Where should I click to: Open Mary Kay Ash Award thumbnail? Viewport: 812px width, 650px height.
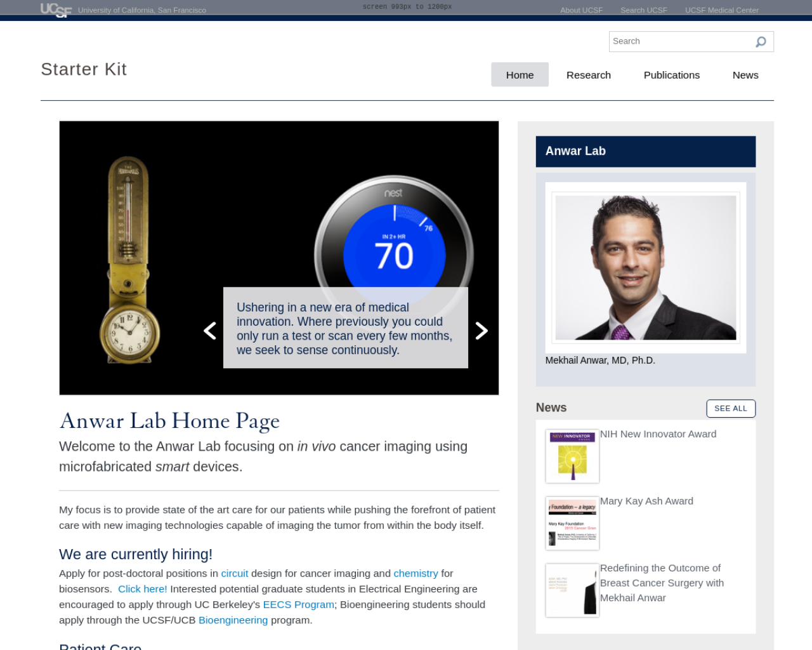coord(572,523)
